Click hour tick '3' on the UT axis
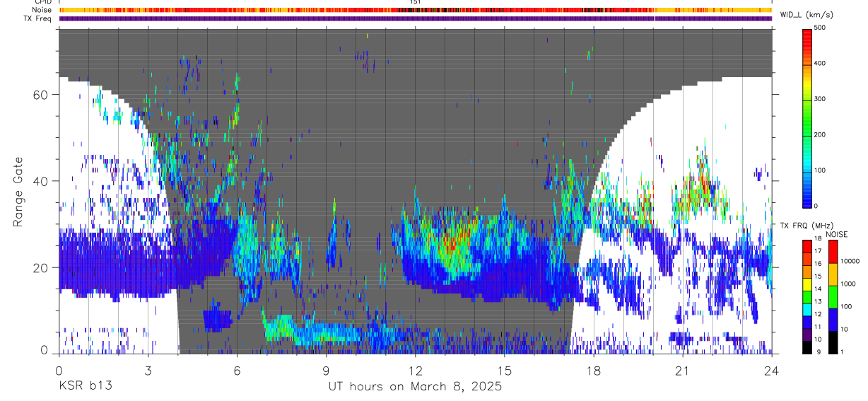 point(148,370)
